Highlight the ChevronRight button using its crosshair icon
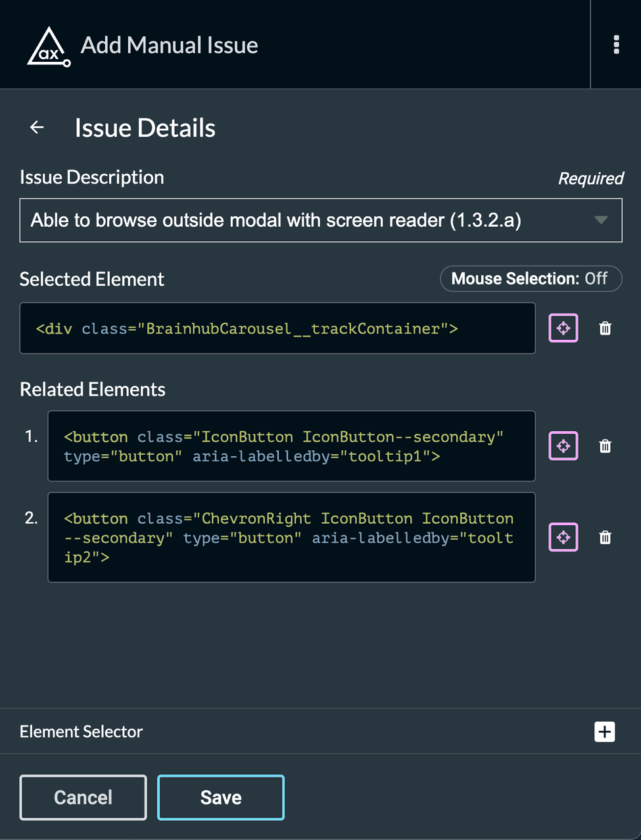 coord(563,537)
